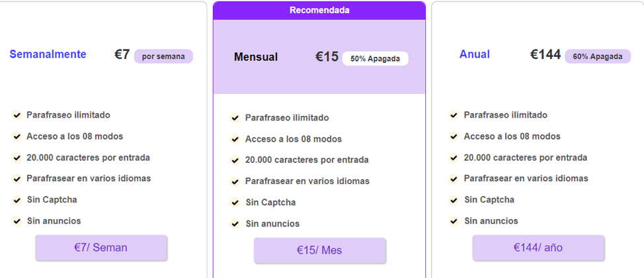
Task: Click the €7/ Seman subscribe button
Action: pyautogui.click(x=101, y=248)
